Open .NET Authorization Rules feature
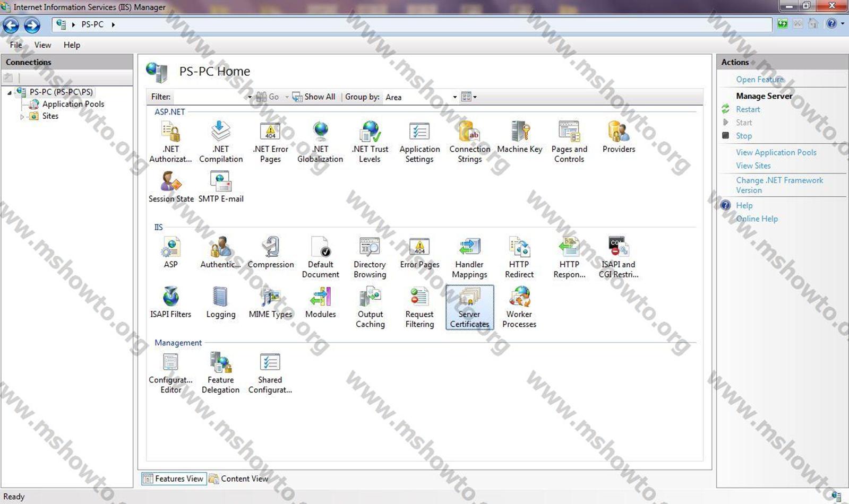This screenshot has width=849, height=504. [x=170, y=141]
